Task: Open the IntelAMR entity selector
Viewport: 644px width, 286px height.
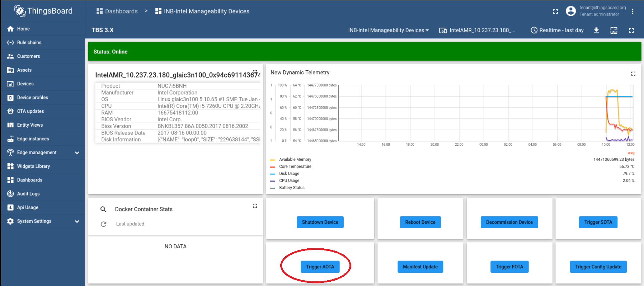Action: (477, 31)
